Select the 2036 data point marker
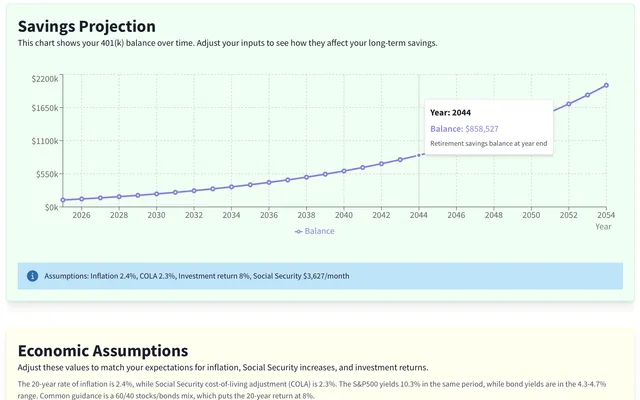The image size is (640, 400). coord(269,182)
